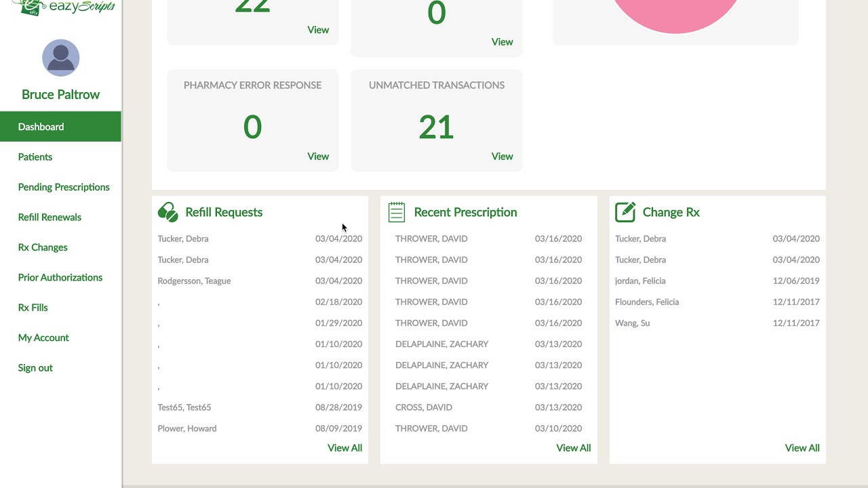This screenshot has height=488, width=868.
Task: Click the 08/28/2019 refill date
Action: [338, 407]
